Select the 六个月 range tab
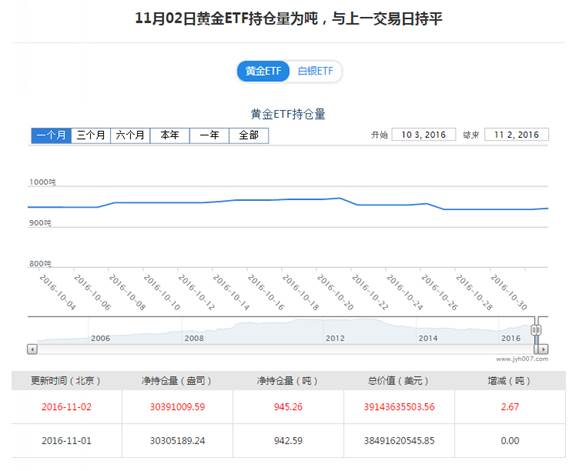 tap(130, 136)
